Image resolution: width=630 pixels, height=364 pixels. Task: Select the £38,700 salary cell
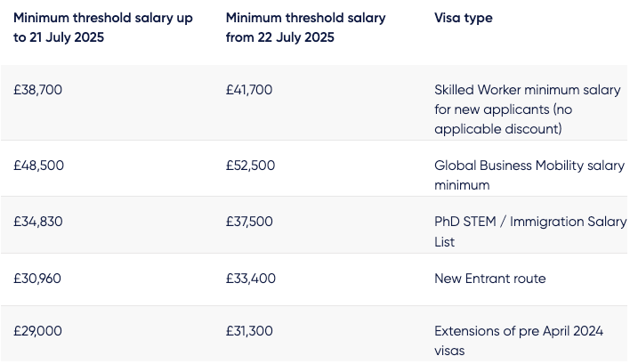(x=37, y=90)
